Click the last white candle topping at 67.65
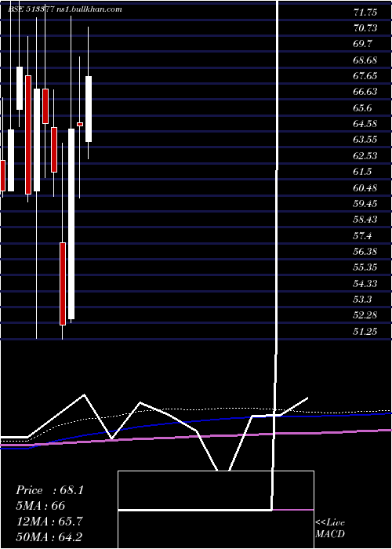The height and width of the screenshot is (549, 392). [x=89, y=109]
